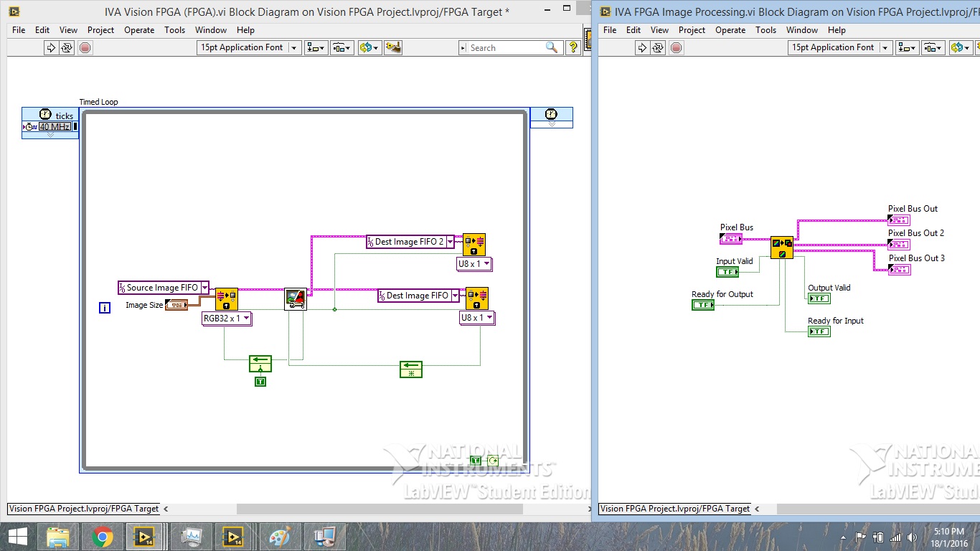Open Tools menu in IVA Vision FPGA window
This screenshot has width=980, height=551.
pos(174,30)
